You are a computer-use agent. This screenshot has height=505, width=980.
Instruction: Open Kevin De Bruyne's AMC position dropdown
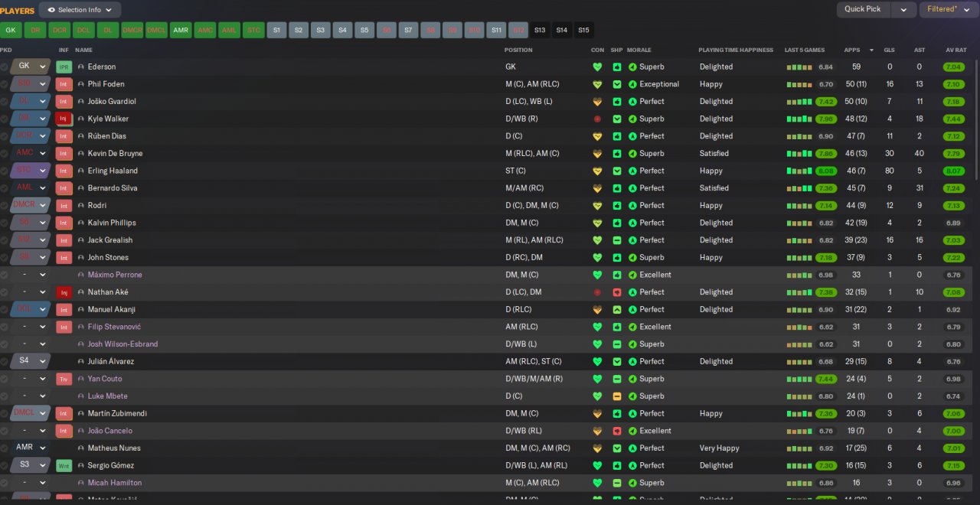pyautogui.click(x=31, y=153)
